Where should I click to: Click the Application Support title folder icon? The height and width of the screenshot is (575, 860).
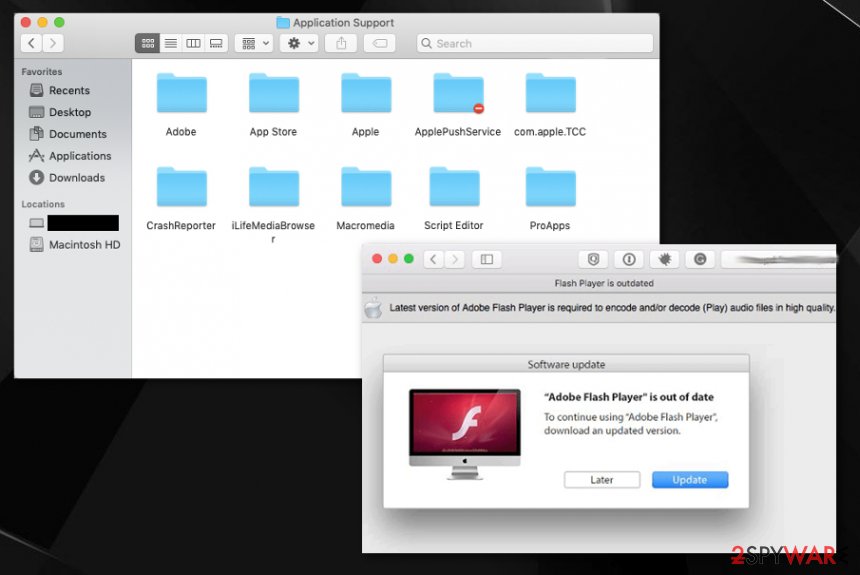pyautogui.click(x=283, y=22)
